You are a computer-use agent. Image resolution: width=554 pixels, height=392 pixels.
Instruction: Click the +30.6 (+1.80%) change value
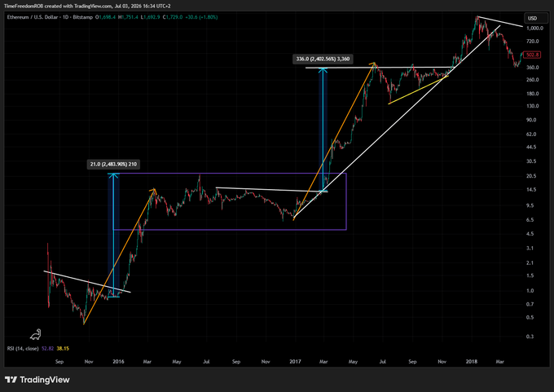201,17
